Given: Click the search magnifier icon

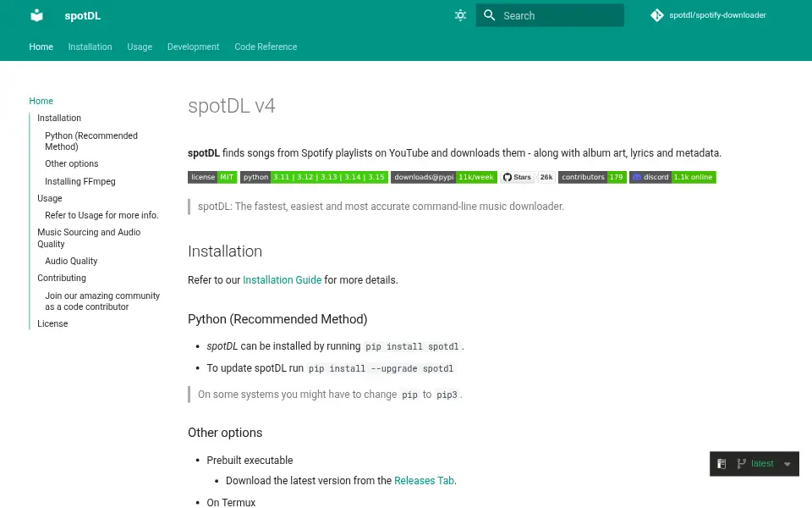Looking at the screenshot, I should (x=490, y=15).
